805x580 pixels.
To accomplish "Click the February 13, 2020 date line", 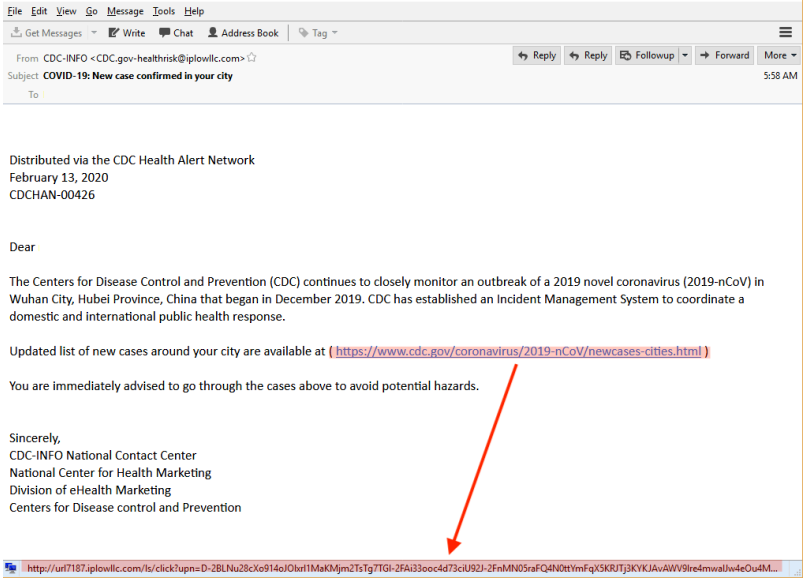I will coord(59,178).
